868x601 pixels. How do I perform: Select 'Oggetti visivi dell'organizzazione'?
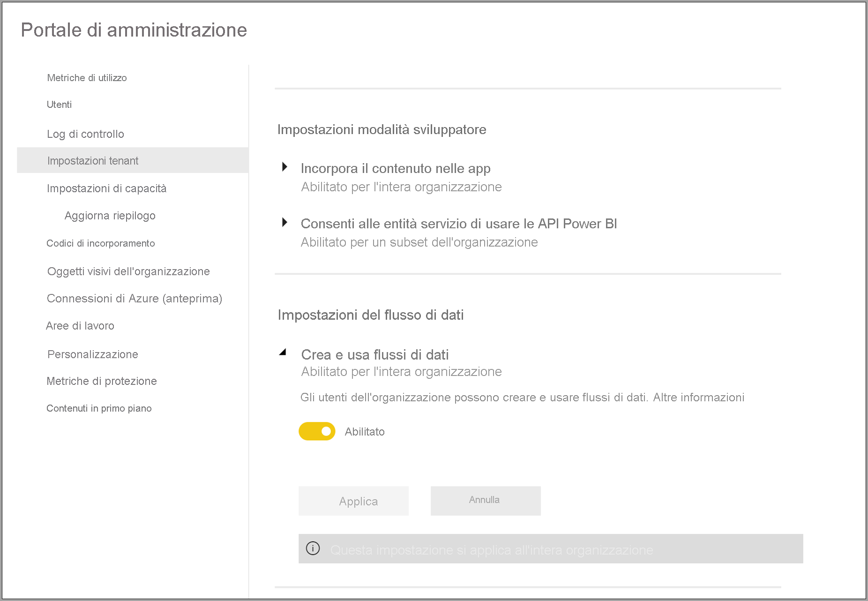(128, 271)
